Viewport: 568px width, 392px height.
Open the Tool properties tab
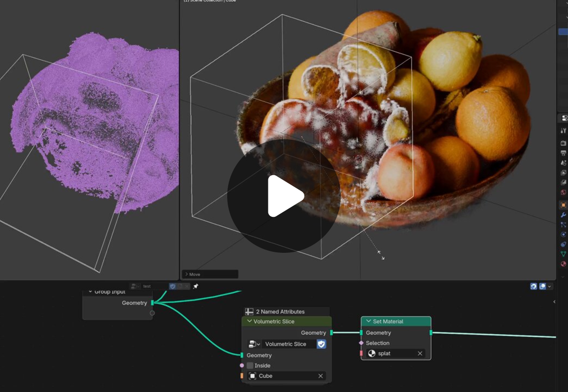pos(563,130)
